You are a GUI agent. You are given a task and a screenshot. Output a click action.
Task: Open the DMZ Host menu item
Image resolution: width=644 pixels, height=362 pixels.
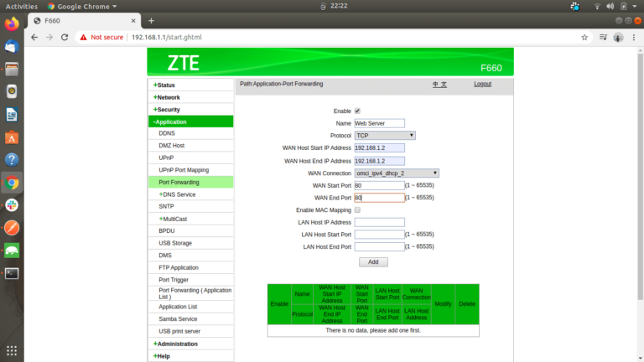pyautogui.click(x=171, y=146)
